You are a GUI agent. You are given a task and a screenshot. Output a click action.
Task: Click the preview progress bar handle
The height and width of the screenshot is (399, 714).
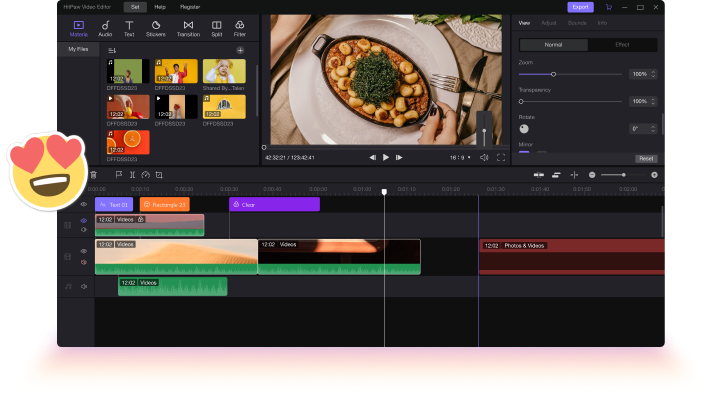[x=264, y=147]
